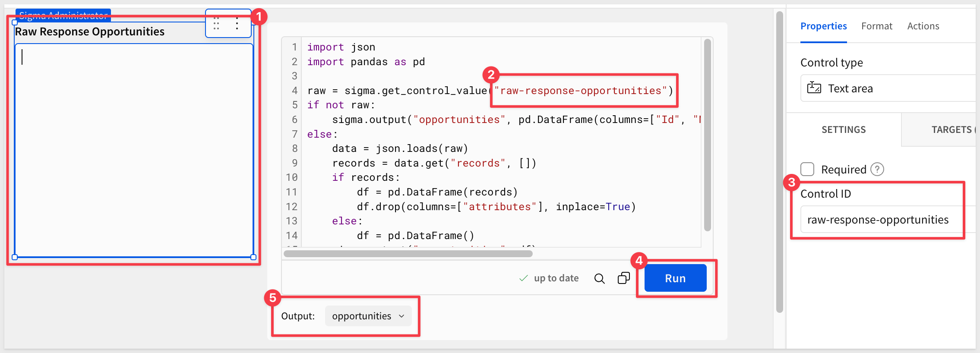Select the Properties tab
The image size is (980, 353).
823,26
